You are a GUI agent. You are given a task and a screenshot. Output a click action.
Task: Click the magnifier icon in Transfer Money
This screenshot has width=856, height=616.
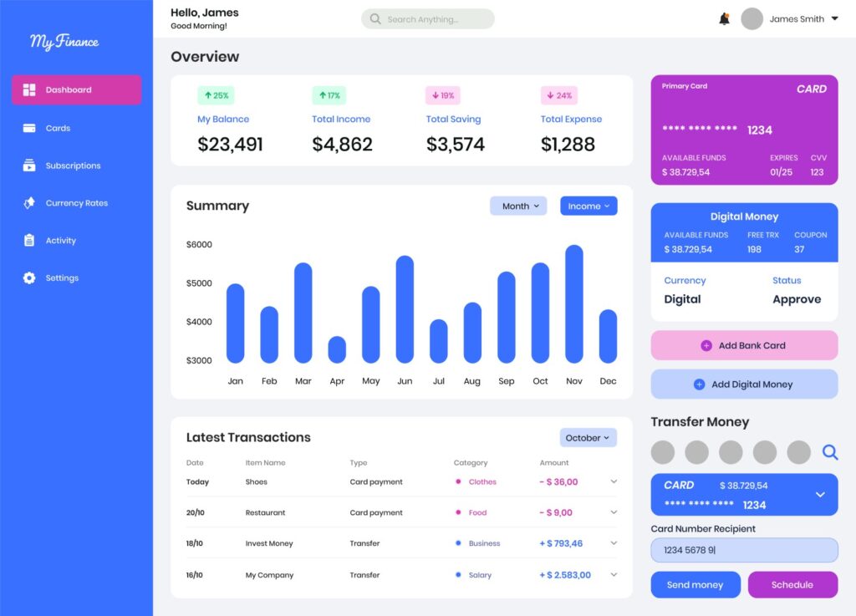[x=829, y=452]
